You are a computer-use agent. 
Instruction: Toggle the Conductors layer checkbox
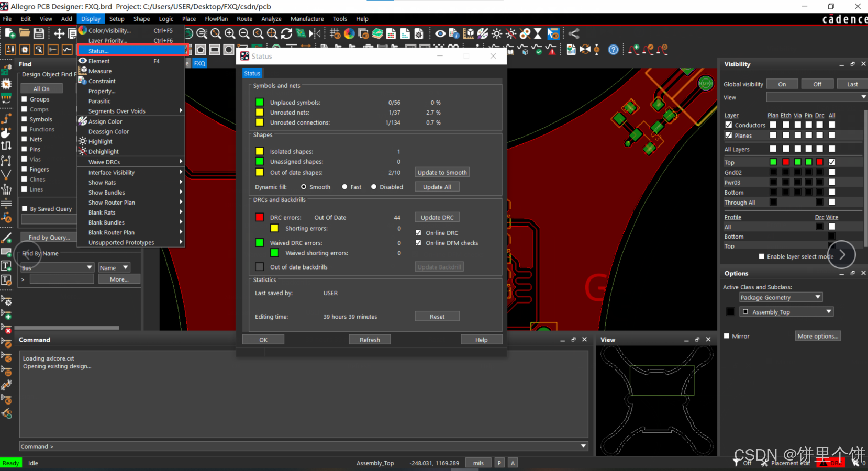click(728, 125)
